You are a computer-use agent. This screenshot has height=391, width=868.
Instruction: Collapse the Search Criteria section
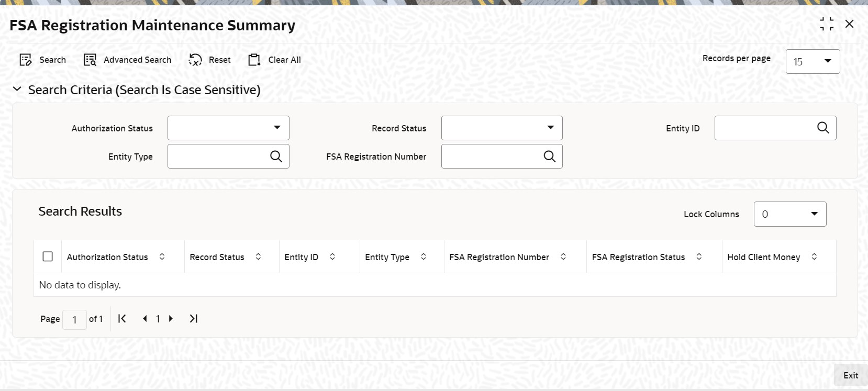tap(17, 90)
